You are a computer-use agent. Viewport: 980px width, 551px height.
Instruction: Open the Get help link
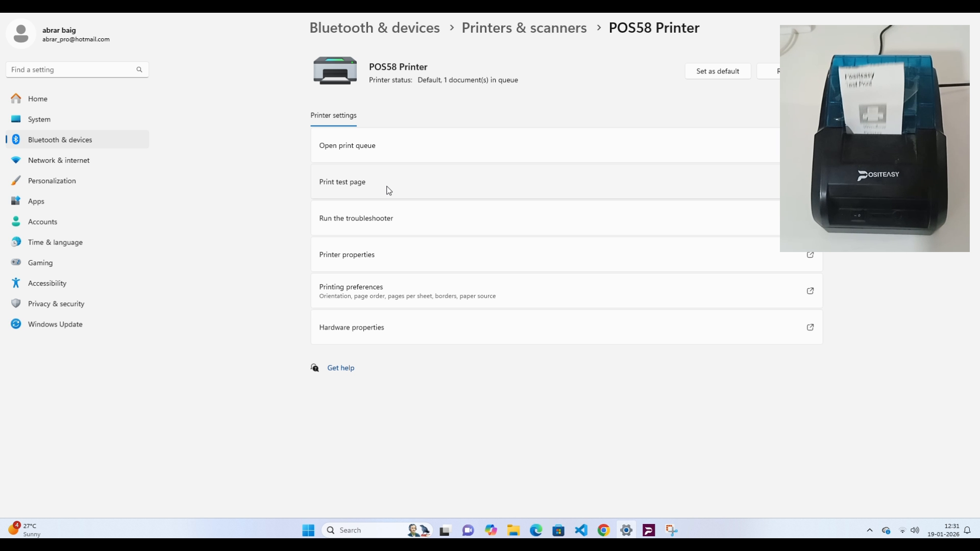coord(340,368)
